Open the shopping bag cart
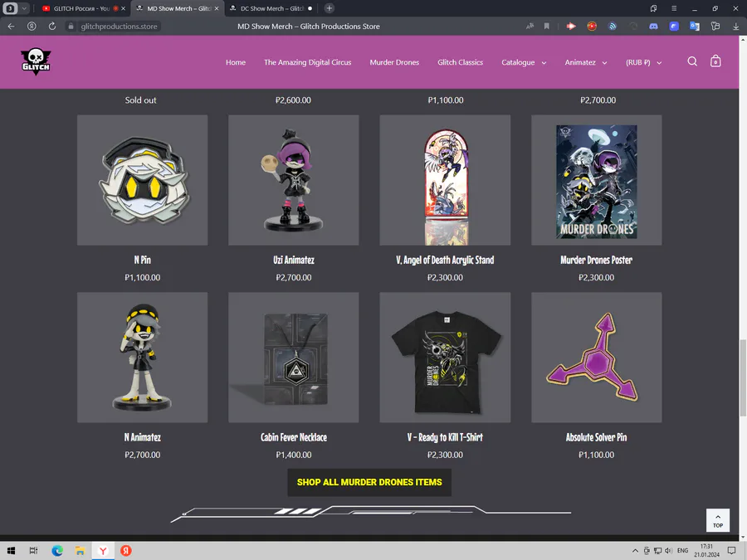 point(715,61)
